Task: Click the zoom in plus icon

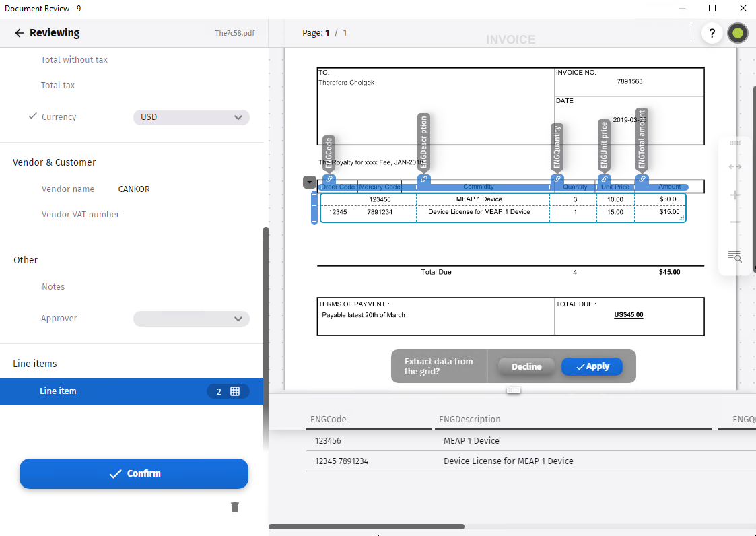Action: [735, 195]
